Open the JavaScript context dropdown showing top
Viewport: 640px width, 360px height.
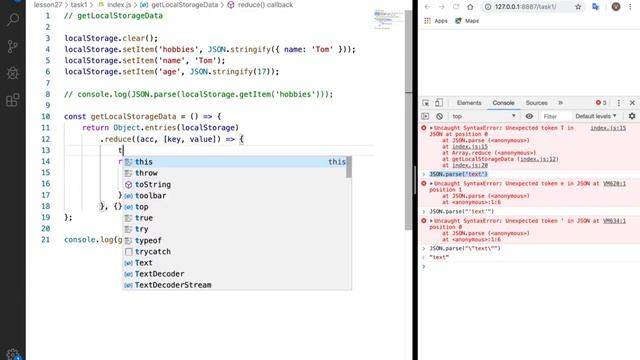coord(484,116)
